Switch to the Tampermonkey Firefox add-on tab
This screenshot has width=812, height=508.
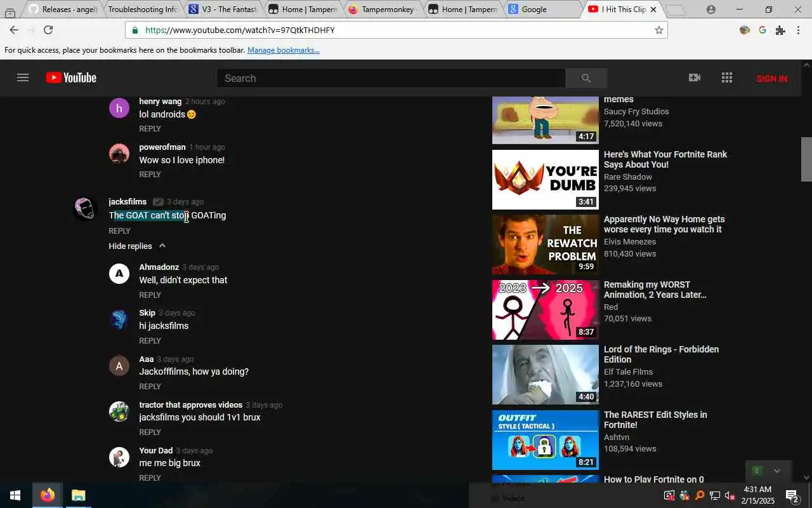(383, 10)
